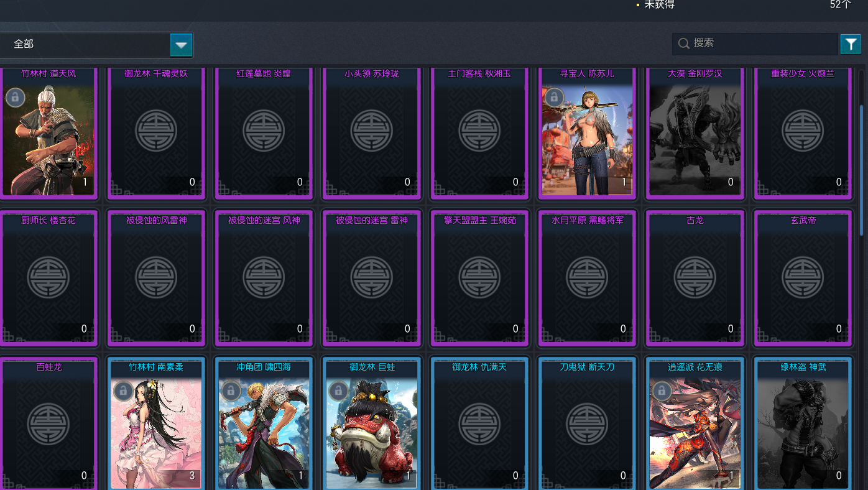Screen dimensions: 868x490
Task: Click the 红莲墓地 炎煌 card title
Action: pyautogui.click(x=264, y=73)
